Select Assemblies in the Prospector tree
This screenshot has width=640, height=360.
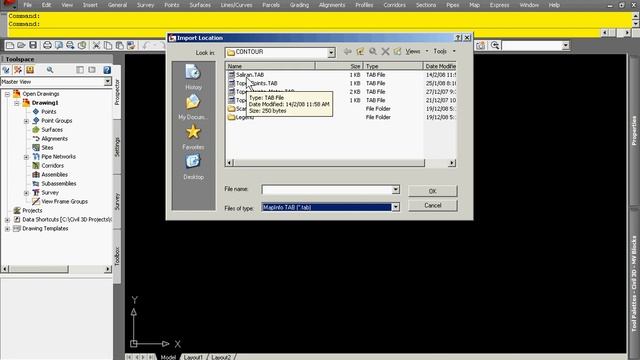pyautogui.click(x=54, y=175)
